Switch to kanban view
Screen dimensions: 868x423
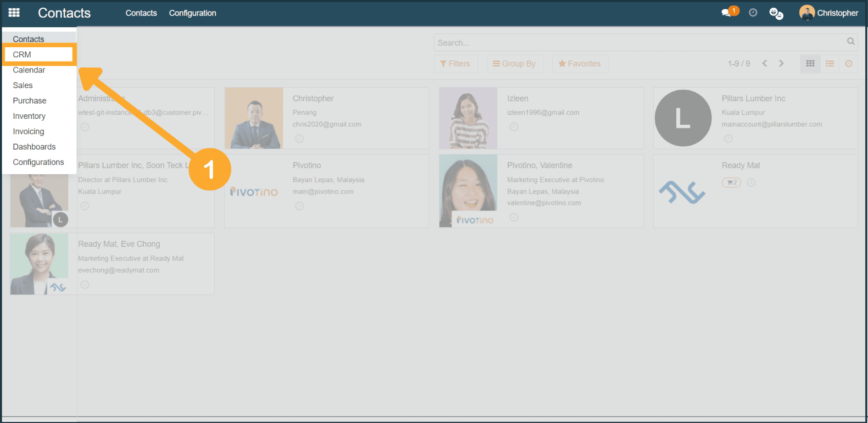pos(810,64)
